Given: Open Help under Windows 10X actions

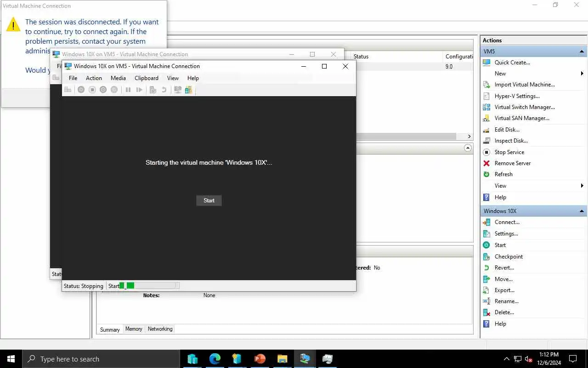Looking at the screenshot, I should [x=500, y=324].
